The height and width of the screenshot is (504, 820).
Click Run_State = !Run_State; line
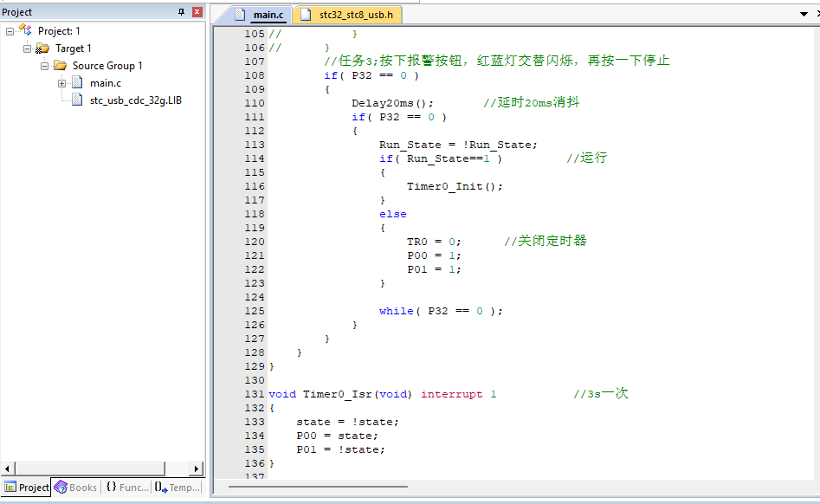[x=458, y=145]
